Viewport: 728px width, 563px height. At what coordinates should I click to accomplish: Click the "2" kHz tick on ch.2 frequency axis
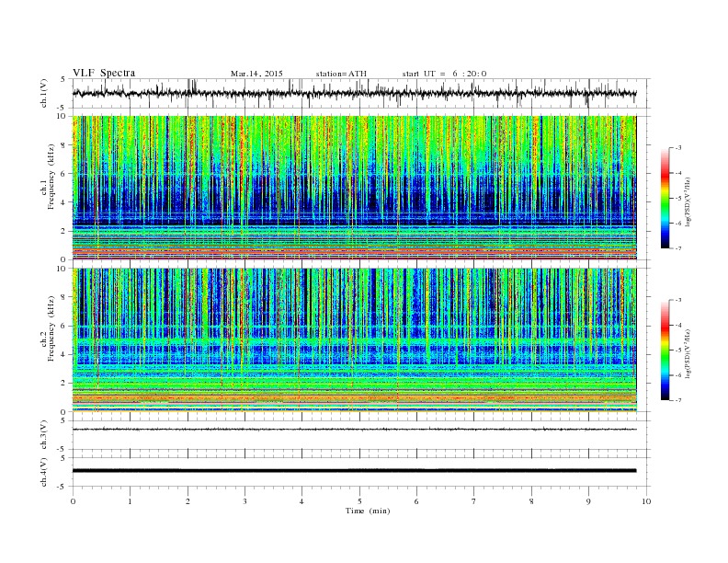[x=64, y=384]
